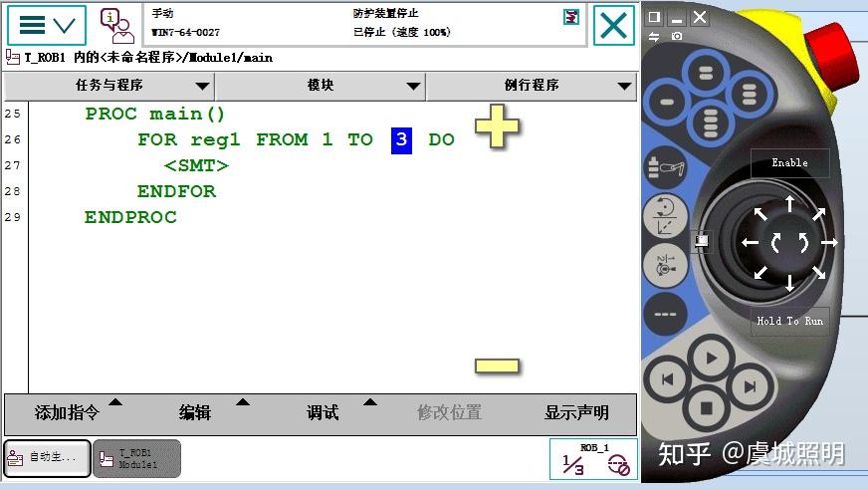The width and height of the screenshot is (868, 489).
Task: Zoom out with the yellow minus button
Action: click(x=497, y=367)
